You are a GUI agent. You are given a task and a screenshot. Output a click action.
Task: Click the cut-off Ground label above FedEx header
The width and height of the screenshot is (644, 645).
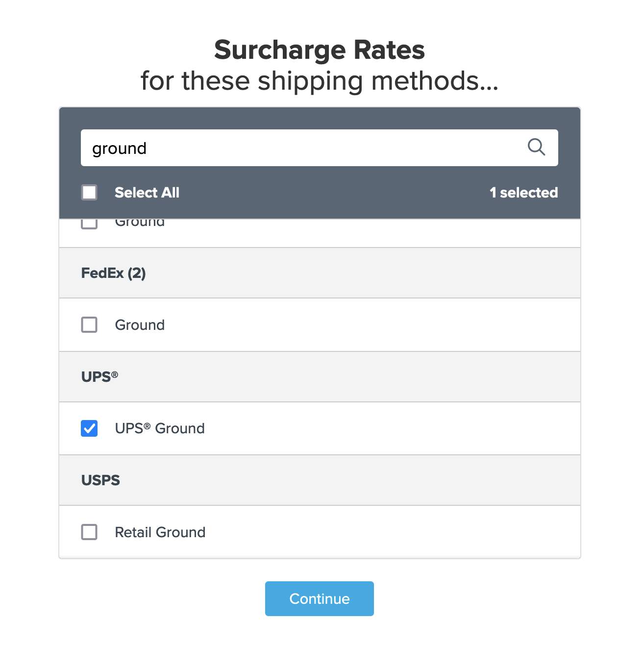click(140, 223)
